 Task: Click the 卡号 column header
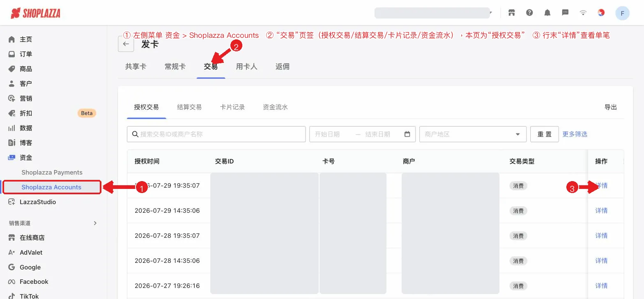click(329, 161)
